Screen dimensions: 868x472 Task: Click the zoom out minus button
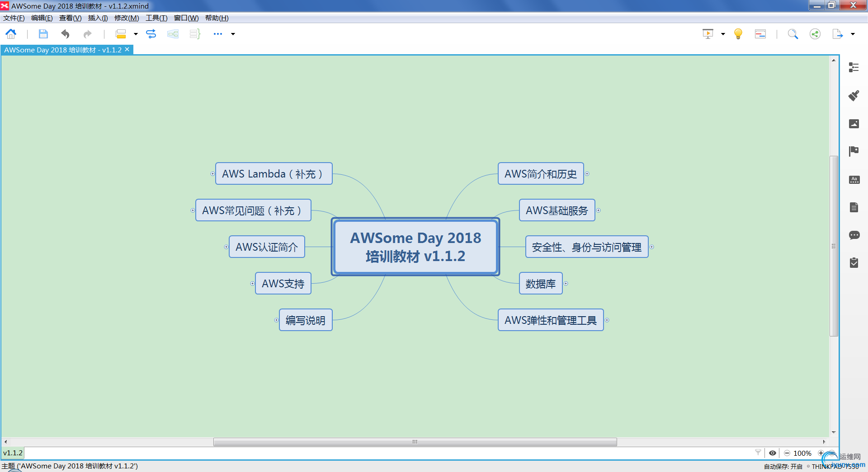point(787,453)
